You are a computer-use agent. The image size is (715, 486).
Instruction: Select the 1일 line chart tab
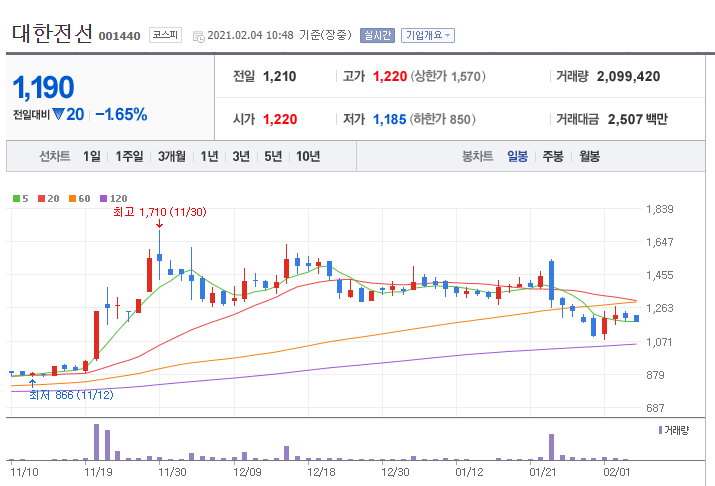[92, 156]
